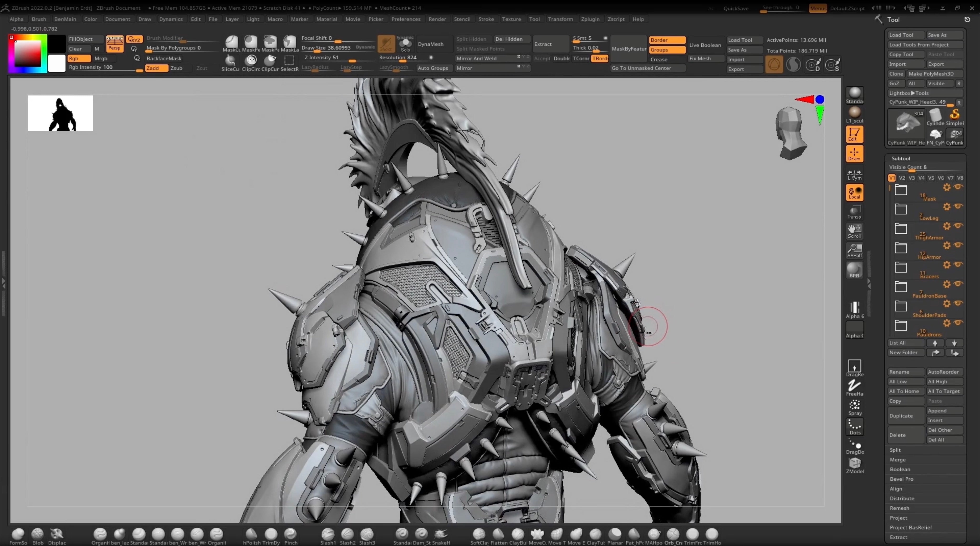Select the MaskCurve brush icon
980x546 pixels.
(x=231, y=43)
